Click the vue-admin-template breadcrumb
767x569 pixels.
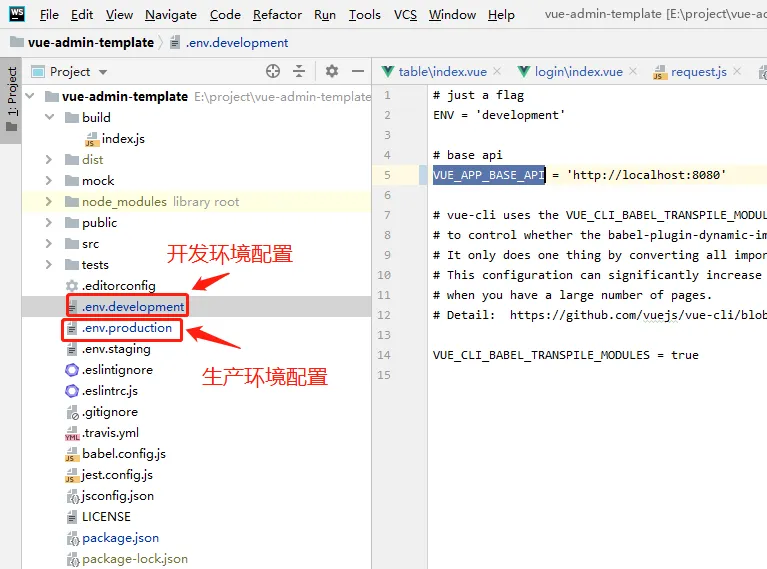pos(82,43)
